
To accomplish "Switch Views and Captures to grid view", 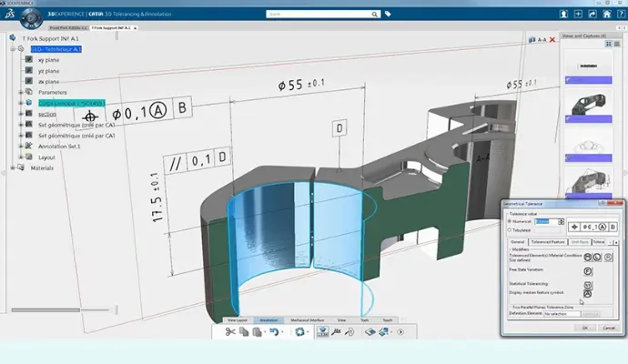I will coord(608,44).
